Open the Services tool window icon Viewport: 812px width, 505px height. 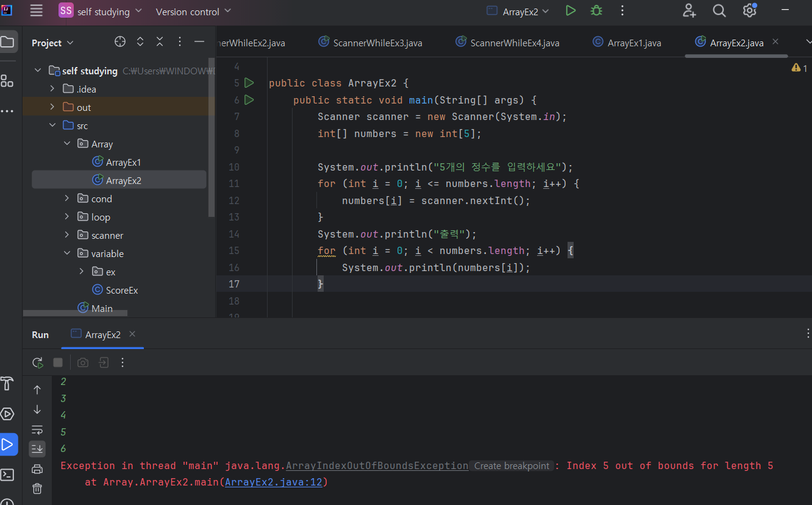click(7, 414)
